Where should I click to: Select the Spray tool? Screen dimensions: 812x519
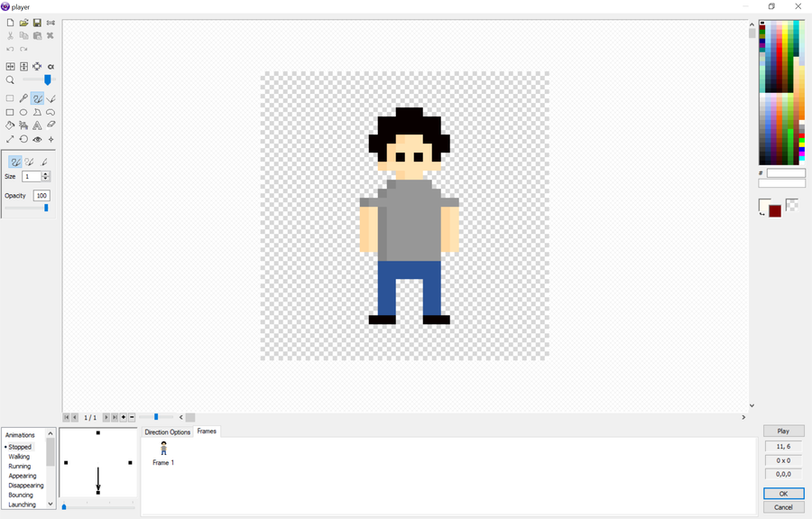[23, 125]
